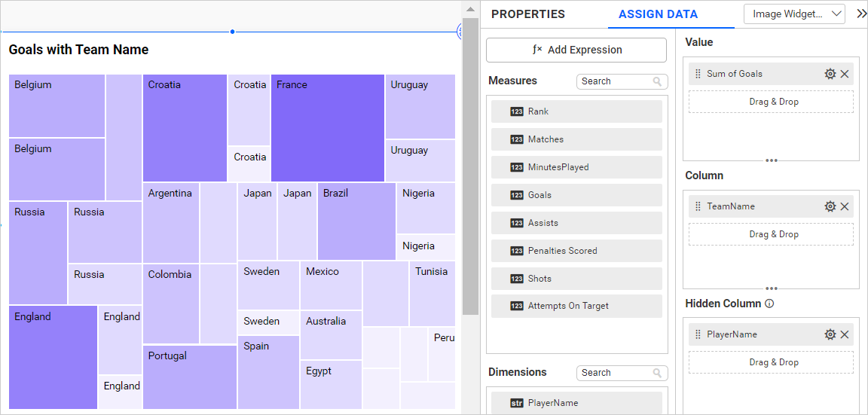The image size is (868, 415).
Task: Click in the Measures search field
Action: [614, 81]
